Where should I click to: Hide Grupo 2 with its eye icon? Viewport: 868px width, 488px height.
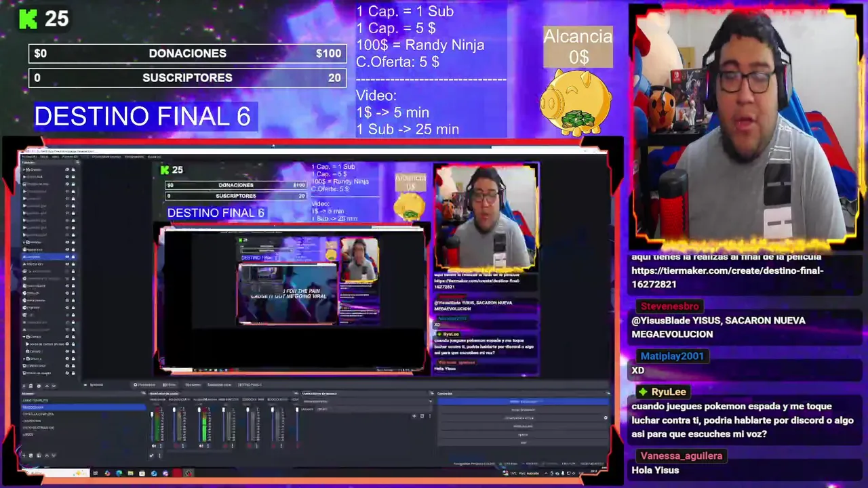click(x=67, y=359)
